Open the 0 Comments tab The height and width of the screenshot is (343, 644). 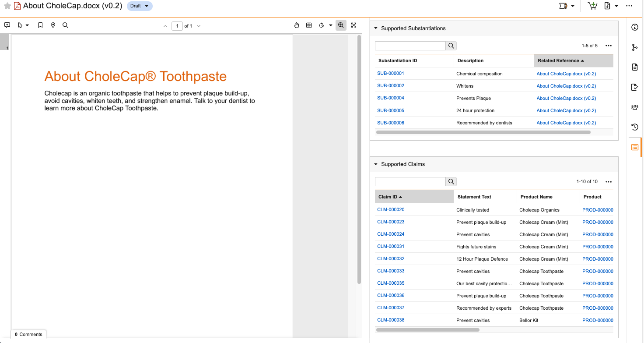click(28, 334)
